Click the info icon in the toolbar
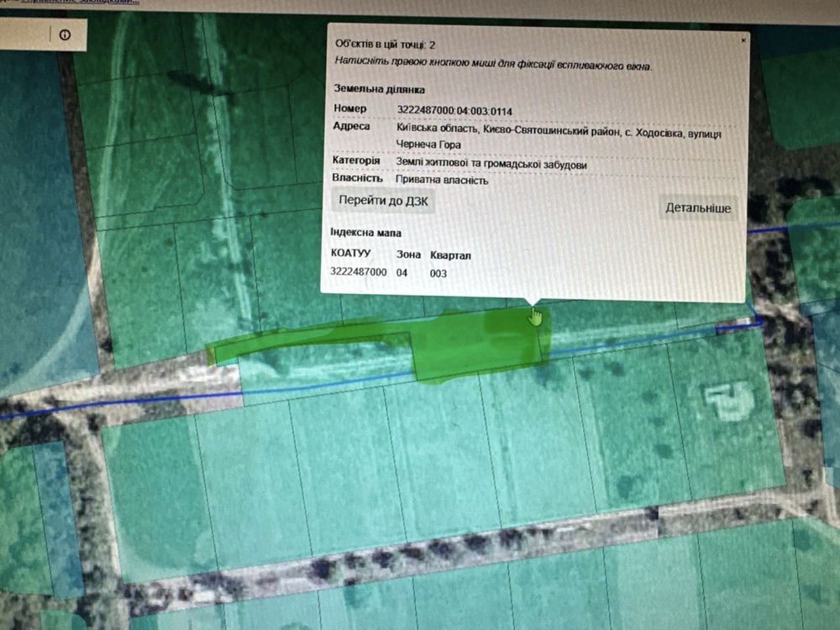 (x=65, y=34)
